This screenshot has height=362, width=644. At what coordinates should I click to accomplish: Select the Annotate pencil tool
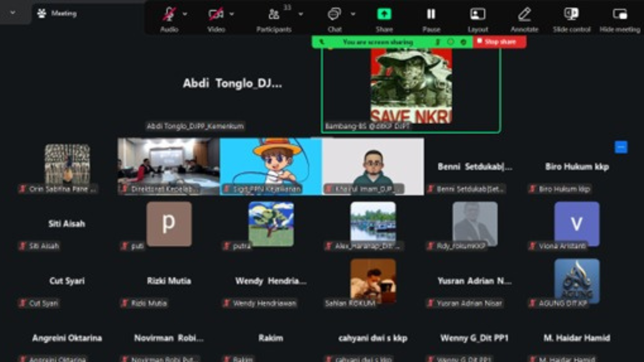click(x=524, y=14)
